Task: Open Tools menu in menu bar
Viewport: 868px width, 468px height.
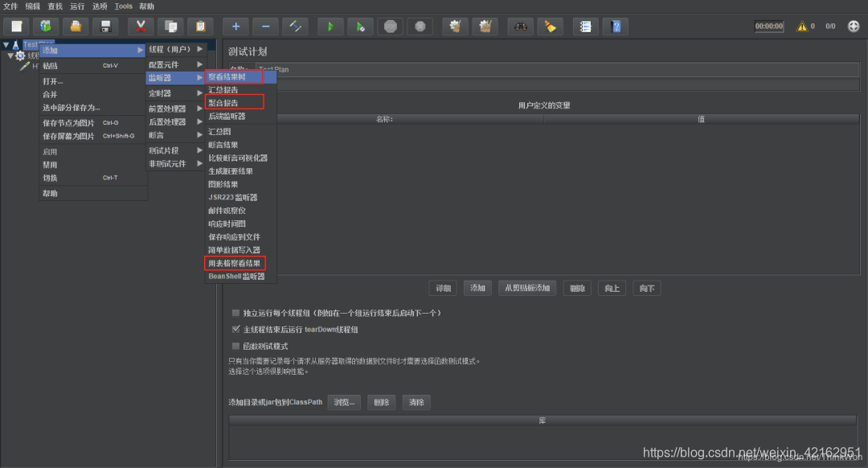Action: 124,6
